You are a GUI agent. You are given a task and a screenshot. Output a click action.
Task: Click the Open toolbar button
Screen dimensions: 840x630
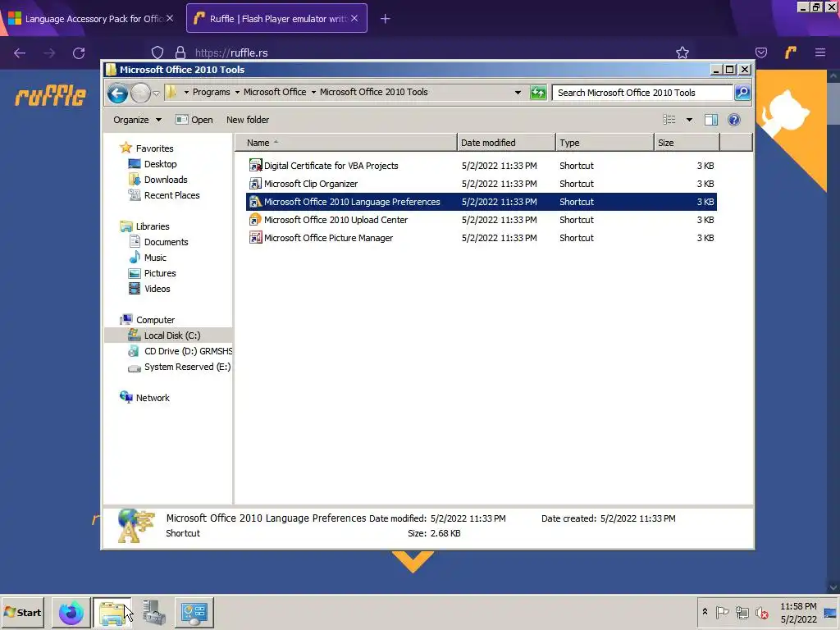(x=194, y=120)
